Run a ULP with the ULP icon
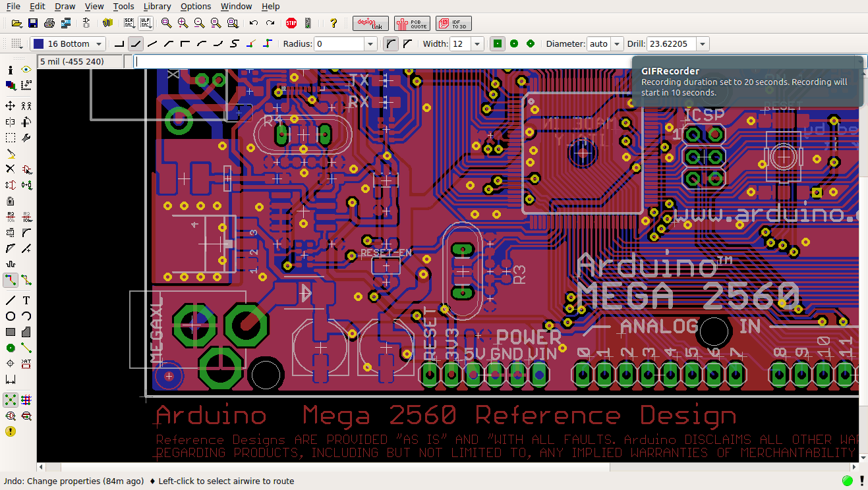Image resolution: width=868 pixels, height=490 pixels. click(x=146, y=23)
